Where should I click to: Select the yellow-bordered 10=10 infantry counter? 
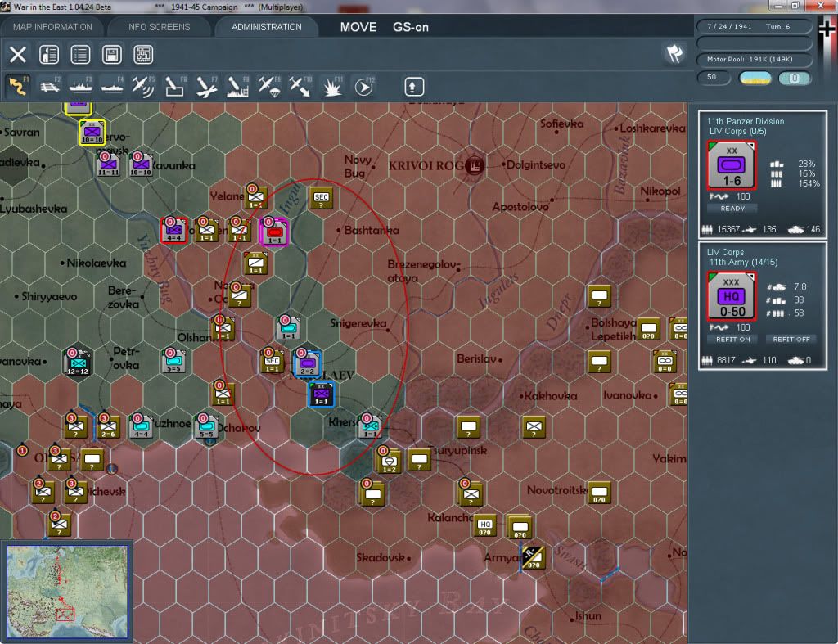(x=92, y=132)
